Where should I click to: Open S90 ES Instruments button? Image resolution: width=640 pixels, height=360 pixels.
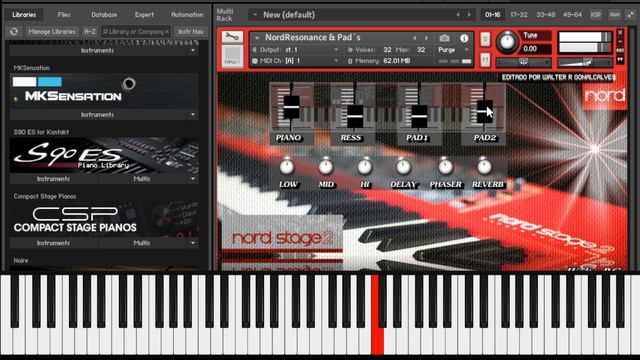pyautogui.click(x=53, y=179)
